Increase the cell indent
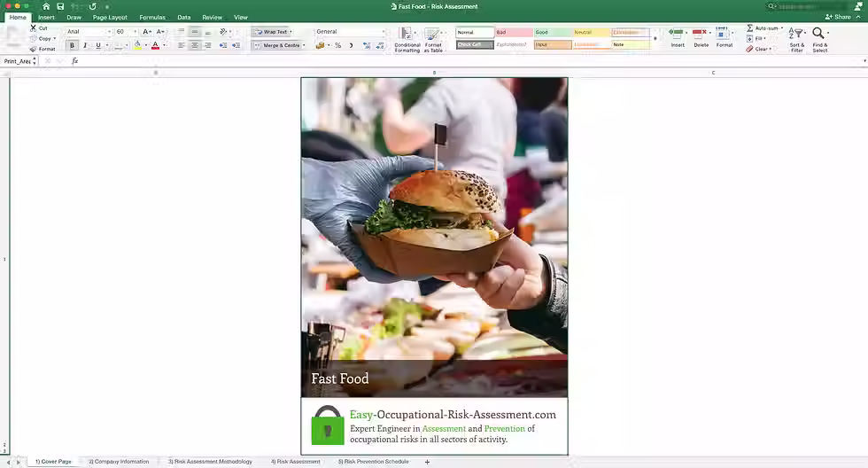868x468 pixels. (x=236, y=45)
